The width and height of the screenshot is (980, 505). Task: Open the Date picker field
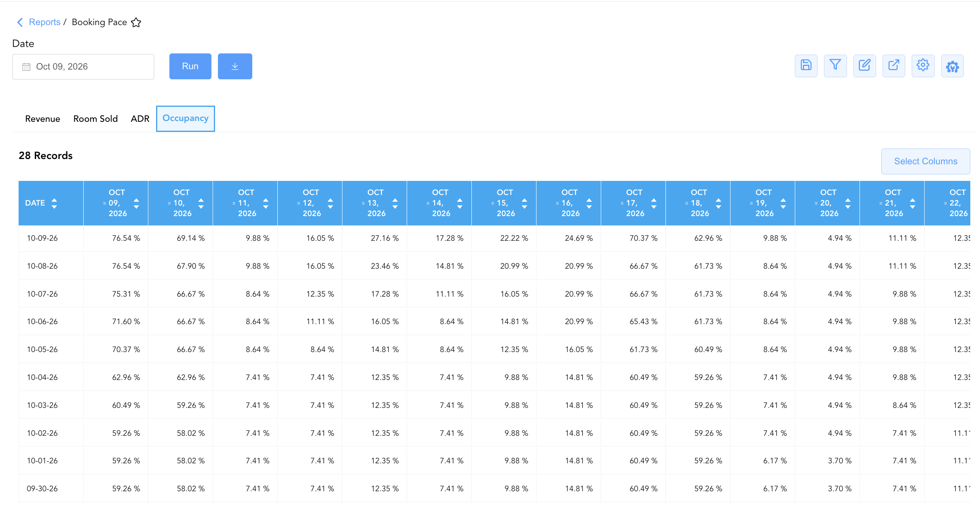(83, 67)
